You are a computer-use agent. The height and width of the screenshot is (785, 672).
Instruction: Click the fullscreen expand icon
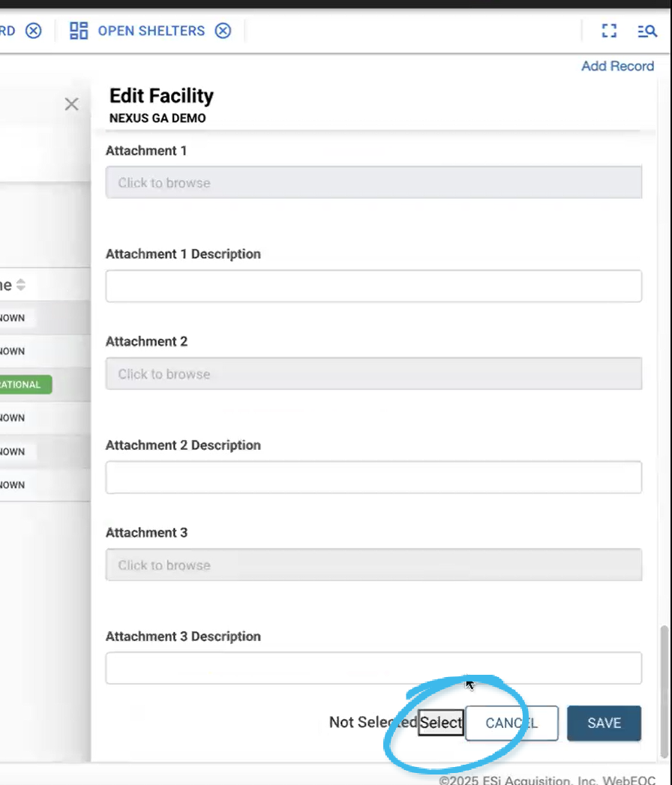tap(609, 31)
